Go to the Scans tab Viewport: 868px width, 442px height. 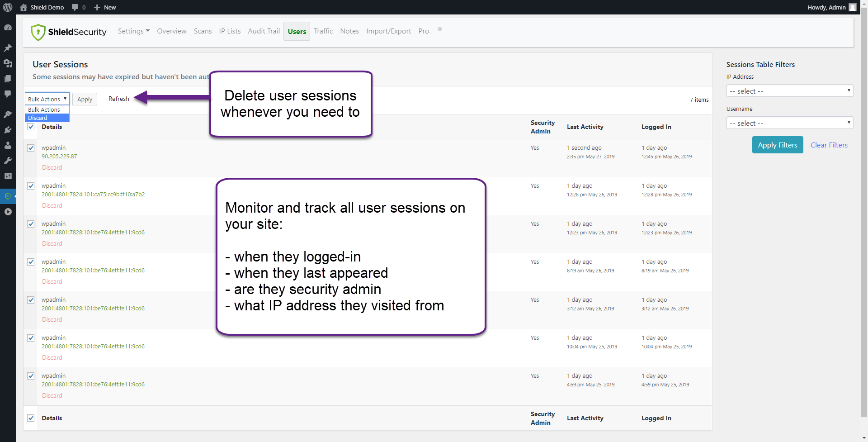[203, 31]
